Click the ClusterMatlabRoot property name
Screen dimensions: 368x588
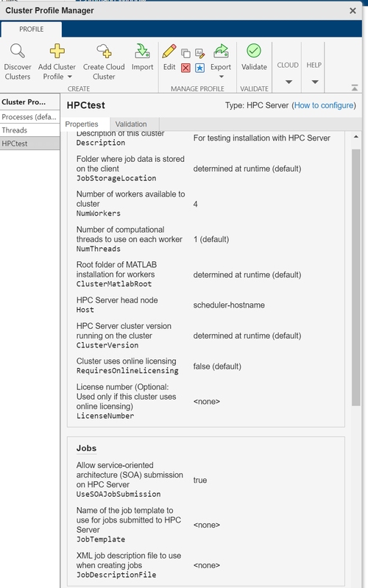(114, 284)
